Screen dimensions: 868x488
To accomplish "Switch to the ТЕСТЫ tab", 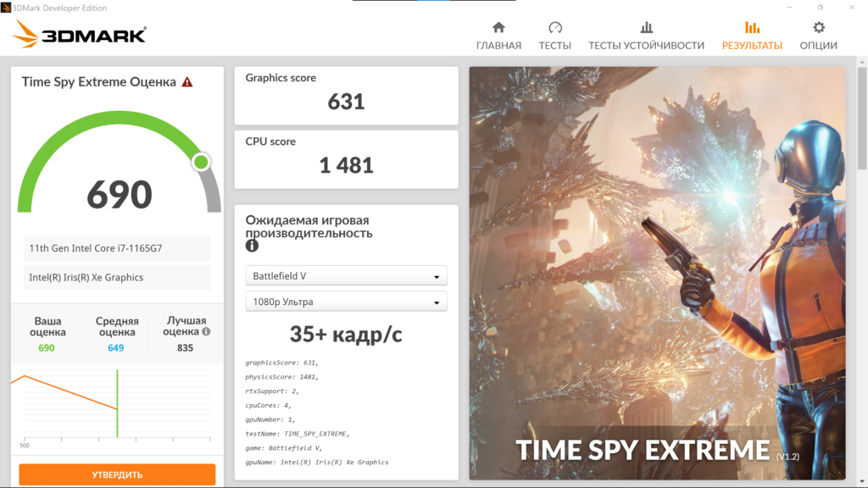I will point(555,46).
